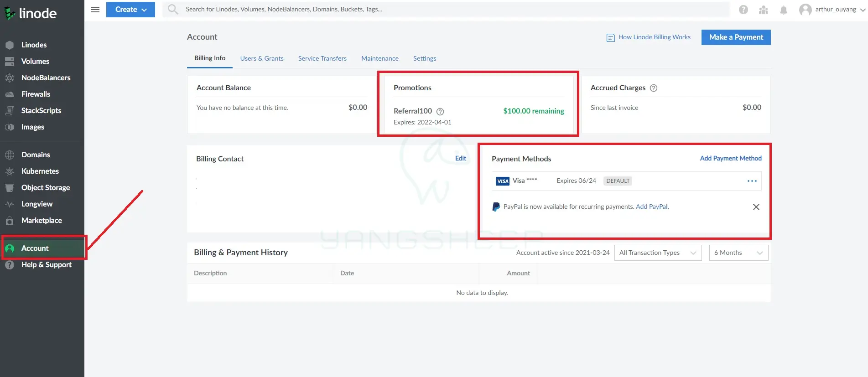Switch to the Billing Info tab

click(x=210, y=58)
